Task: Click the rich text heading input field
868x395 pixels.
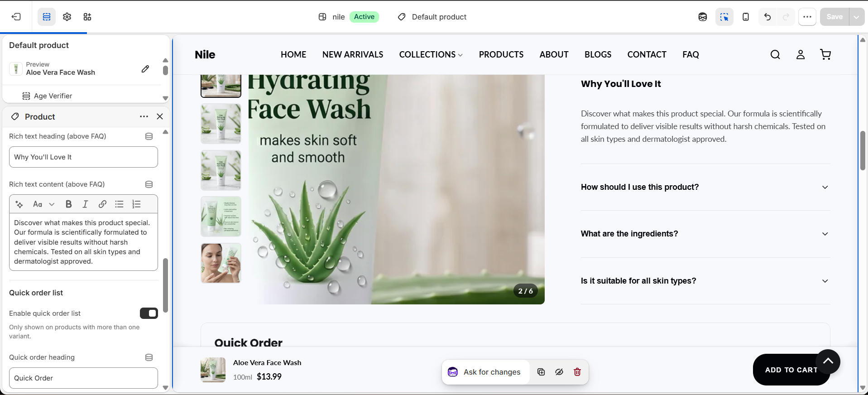Action: click(83, 157)
